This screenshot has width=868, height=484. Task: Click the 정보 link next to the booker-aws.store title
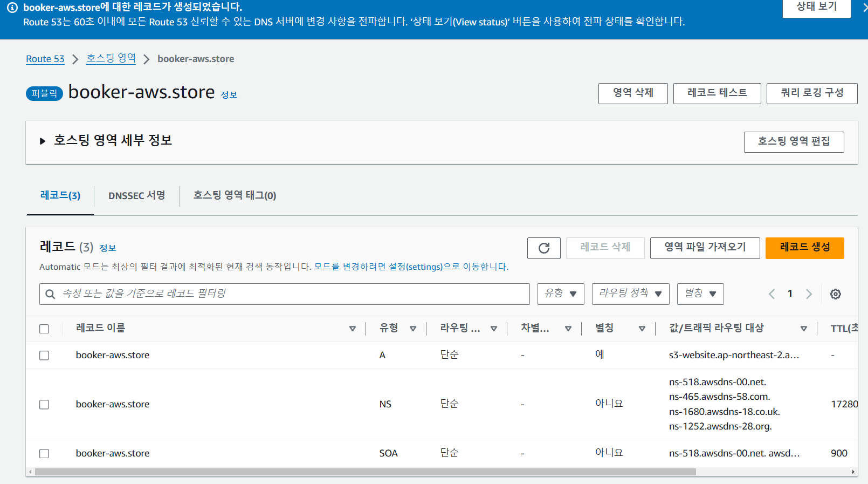229,95
